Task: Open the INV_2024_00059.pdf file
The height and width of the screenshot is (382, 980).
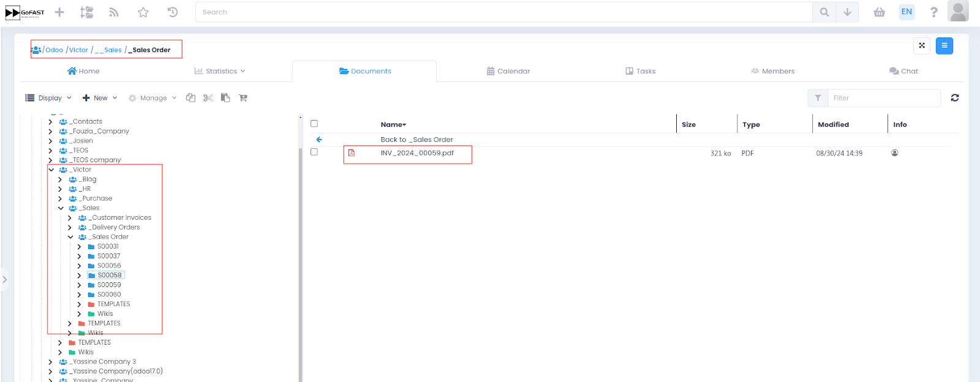Action: tap(417, 153)
